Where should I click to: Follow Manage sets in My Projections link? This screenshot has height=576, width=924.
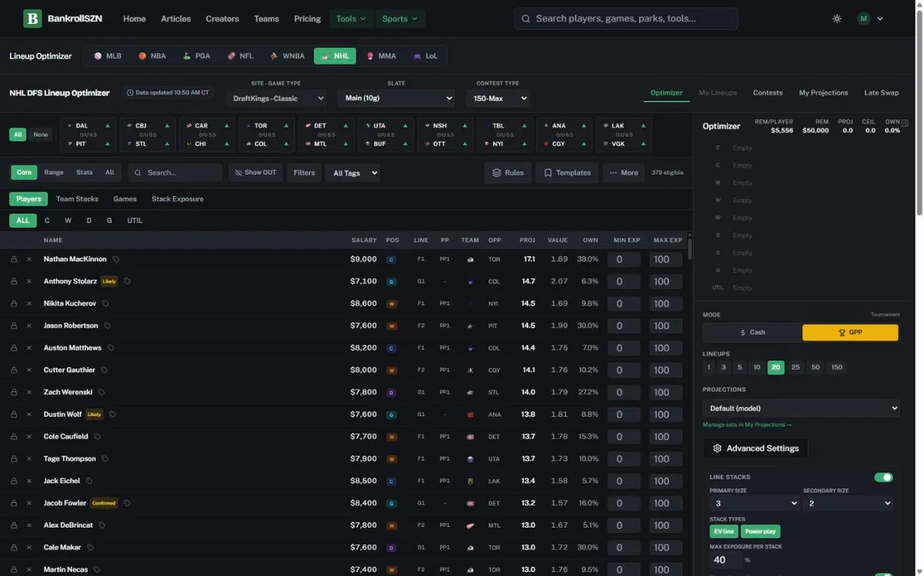tap(746, 424)
